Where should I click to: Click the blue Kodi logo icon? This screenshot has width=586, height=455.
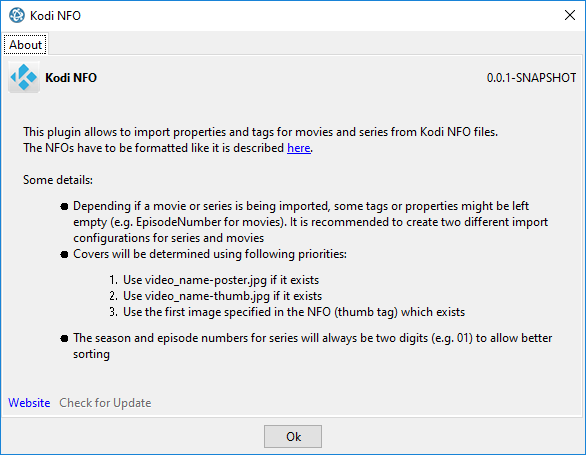click(x=24, y=77)
